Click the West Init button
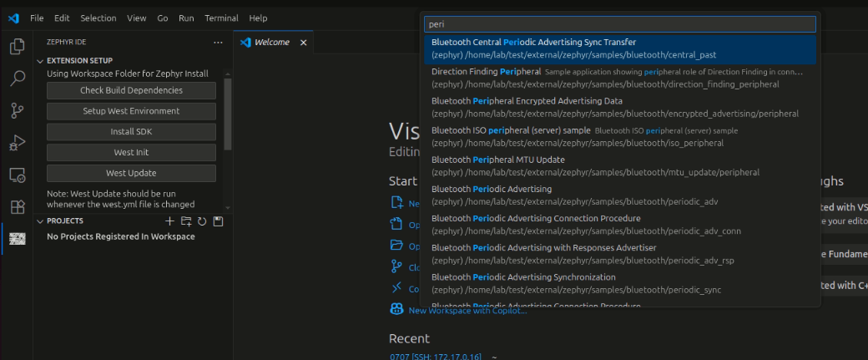 [131, 152]
